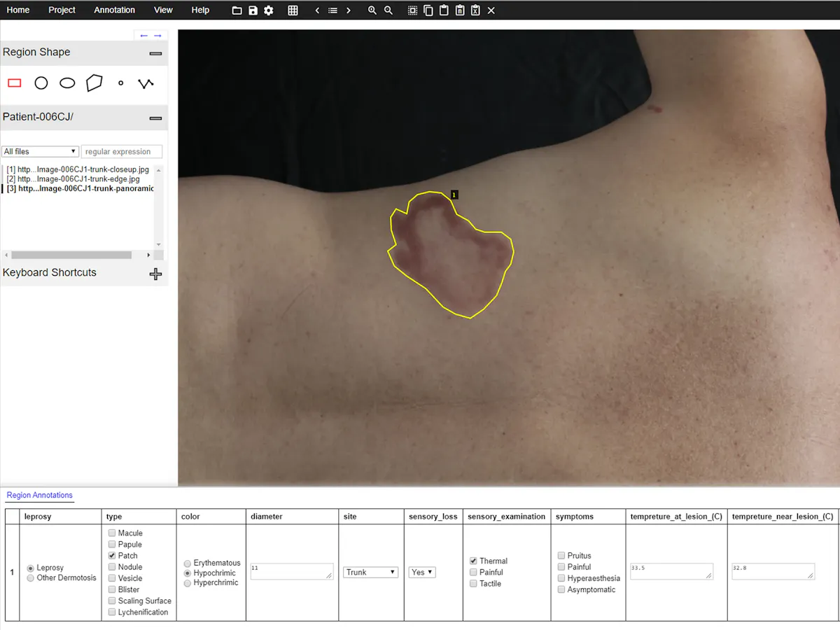Delete selected region X icon
This screenshot has width=840, height=630.
point(491,10)
